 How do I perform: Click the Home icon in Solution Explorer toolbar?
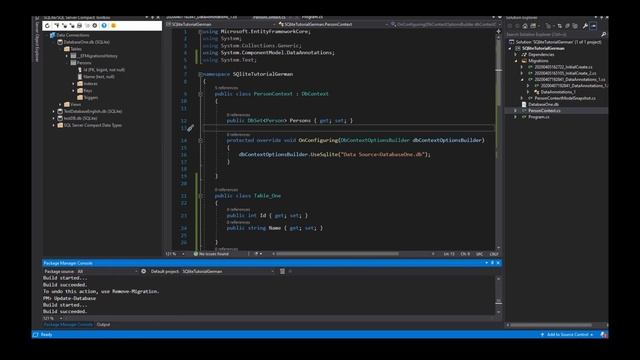525,26
